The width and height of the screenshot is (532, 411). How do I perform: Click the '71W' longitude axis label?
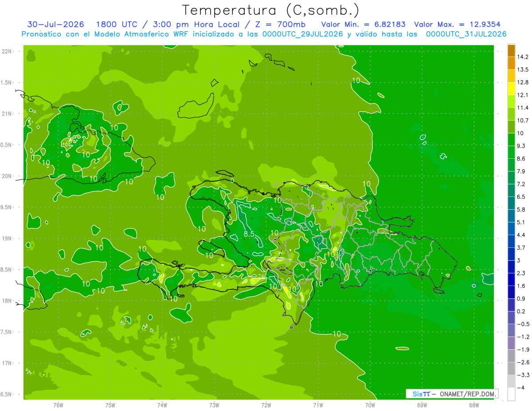point(318,405)
